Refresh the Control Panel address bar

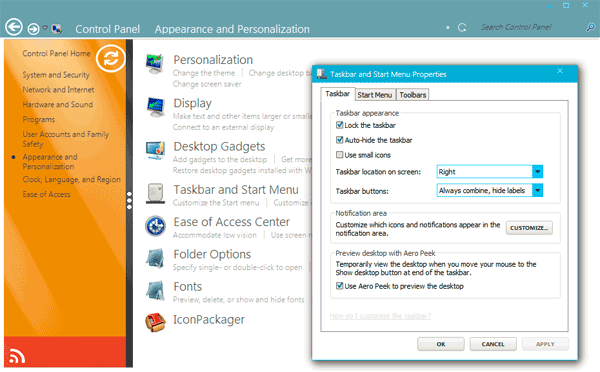(462, 28)
